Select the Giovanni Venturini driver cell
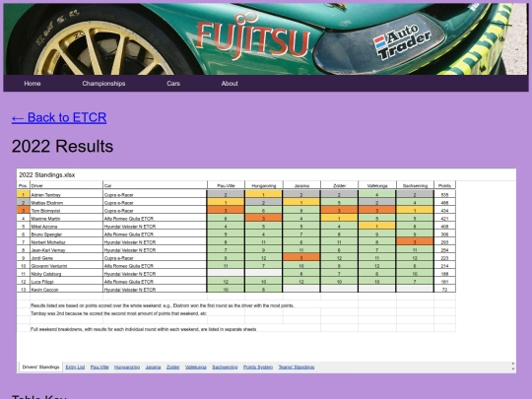 tap(67, 266)
